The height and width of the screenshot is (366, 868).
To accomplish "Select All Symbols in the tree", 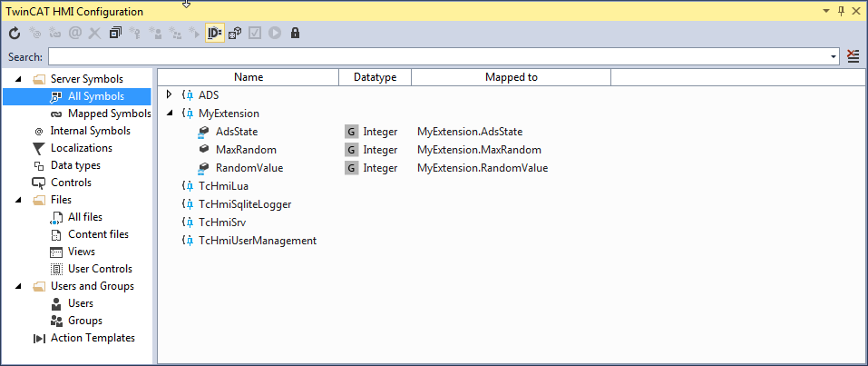I will point(95,96).
